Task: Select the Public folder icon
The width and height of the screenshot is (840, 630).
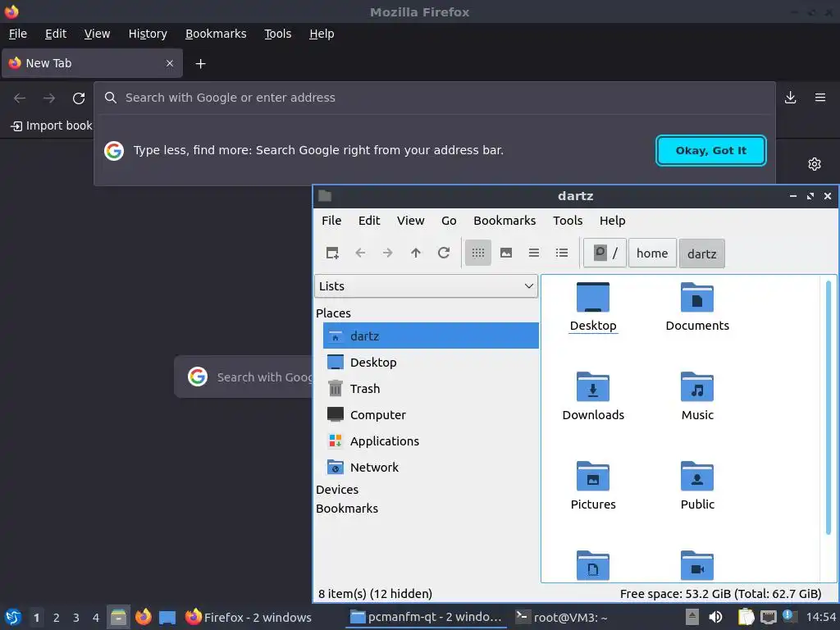Action: 697,486
